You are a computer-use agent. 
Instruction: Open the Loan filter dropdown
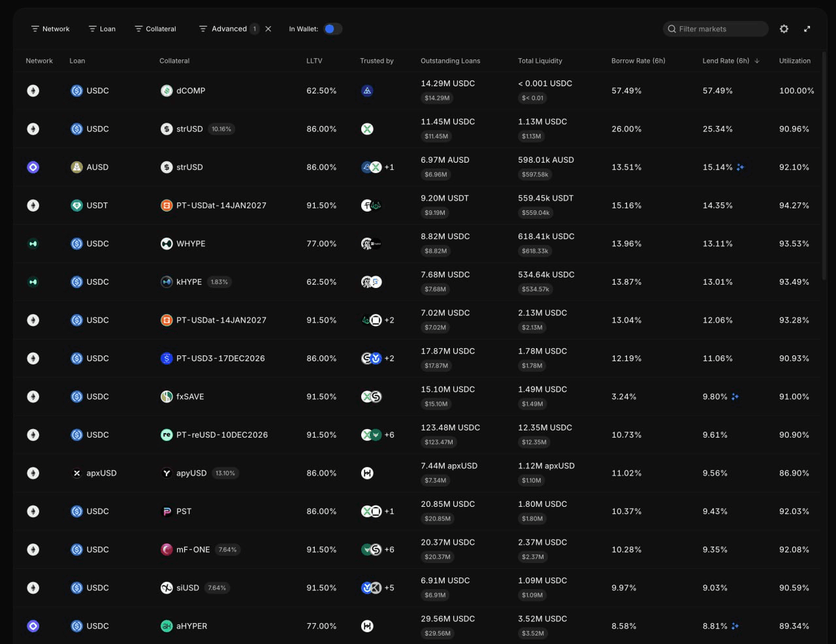(x=102, y=29)
